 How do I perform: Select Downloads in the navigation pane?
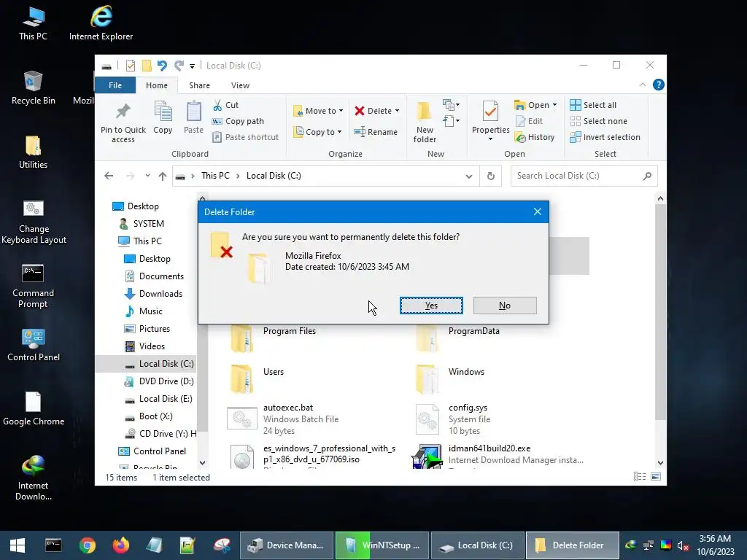tap(153, 294)
